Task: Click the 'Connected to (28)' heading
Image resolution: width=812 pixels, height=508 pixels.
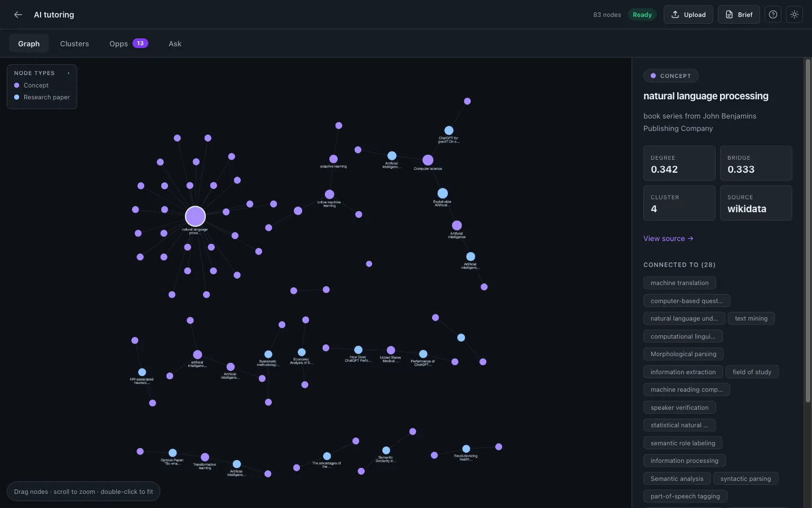Action: click(x=679, y=265)
